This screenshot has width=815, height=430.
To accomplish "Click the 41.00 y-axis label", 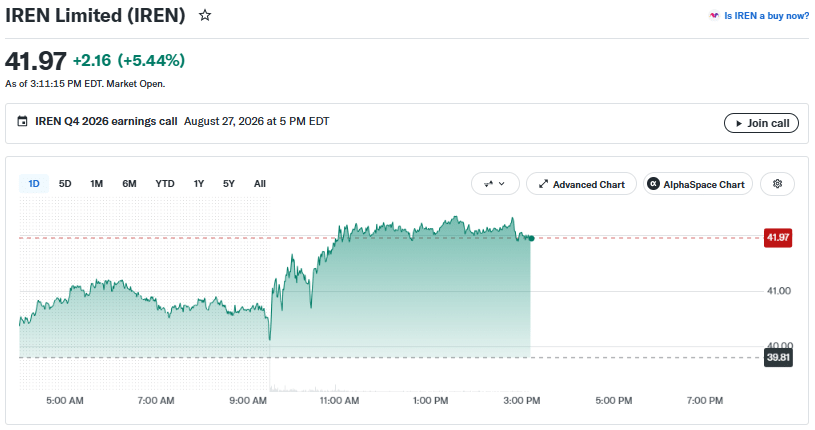I will (x=779, y=291).
